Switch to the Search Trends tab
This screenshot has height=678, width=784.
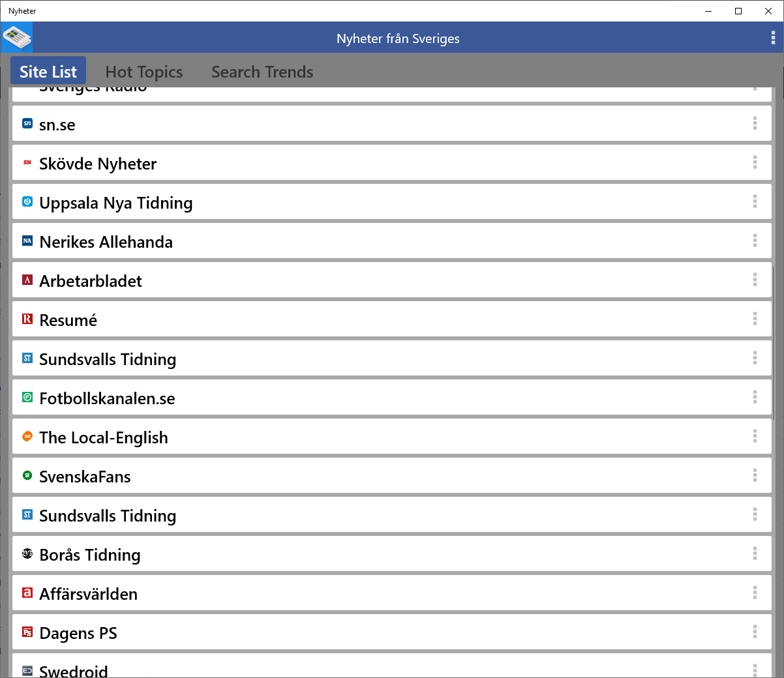click(x=262, y=72)
